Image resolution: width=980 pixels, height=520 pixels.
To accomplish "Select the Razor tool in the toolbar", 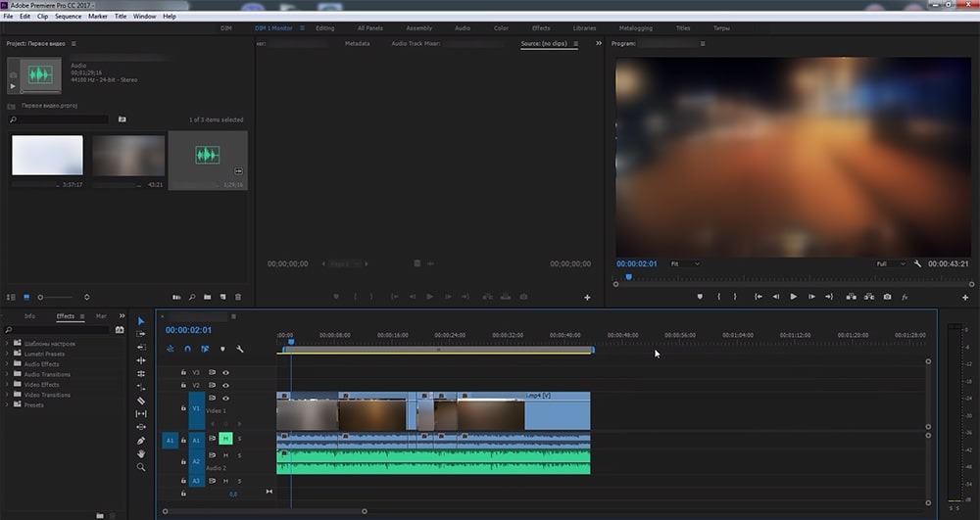I will (x=141, y=401).
